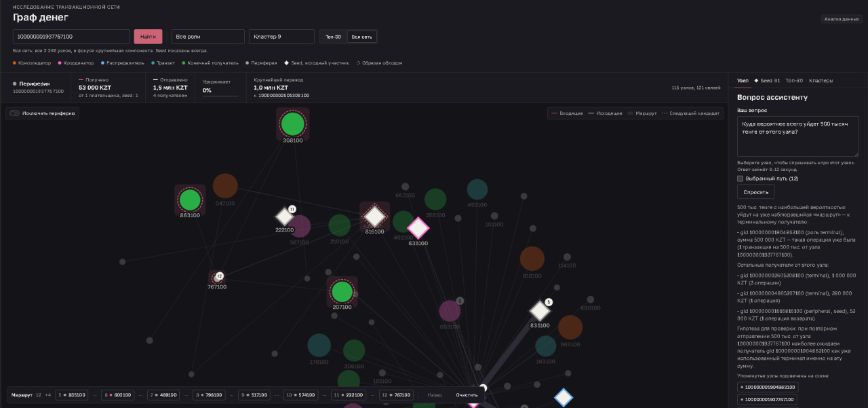
Task: Click purple node 567100
Action: [x=300, y=227]
